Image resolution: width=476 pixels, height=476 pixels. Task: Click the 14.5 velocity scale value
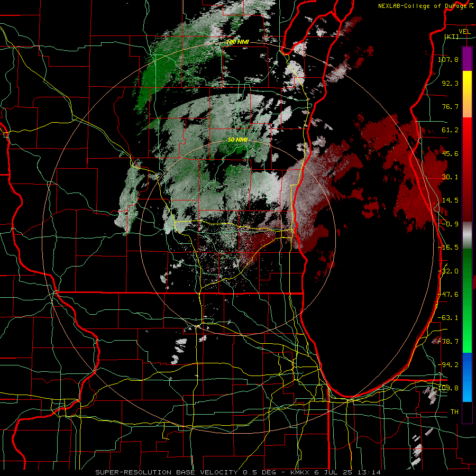pyautogui.click(x=450, y=200)
